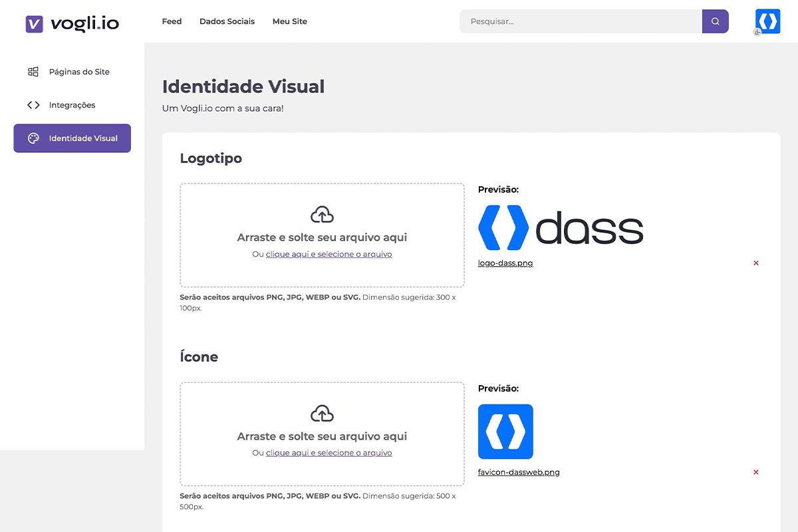The height and width of the screenshot is (532, 798).
Task: Click the blue favicon preview image
Action: point(505,432)
